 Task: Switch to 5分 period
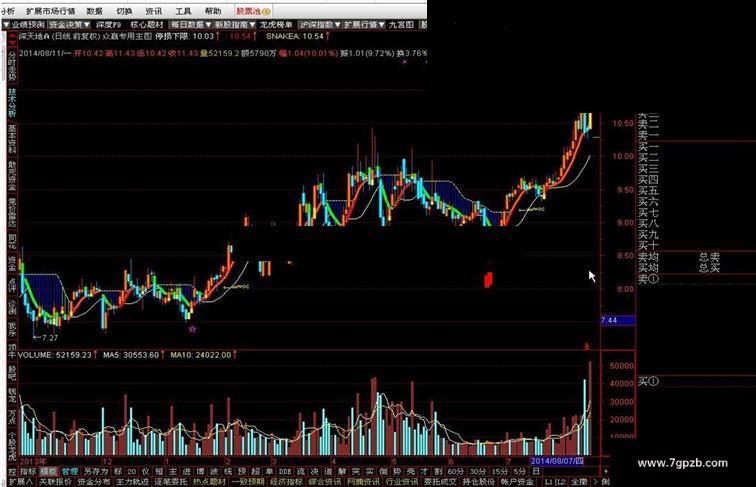[x=519, y=472]
